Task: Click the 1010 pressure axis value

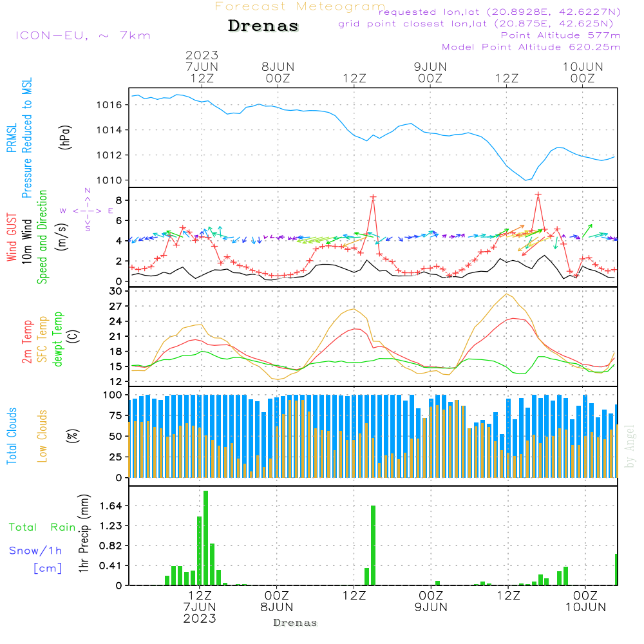Action: pos(109,180)
